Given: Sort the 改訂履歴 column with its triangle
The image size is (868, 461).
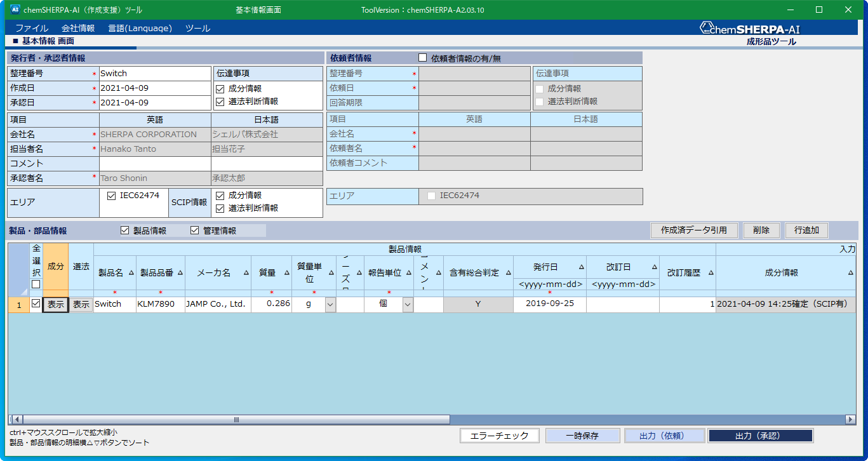Looking at the screenshot, I should coord(711,272).
